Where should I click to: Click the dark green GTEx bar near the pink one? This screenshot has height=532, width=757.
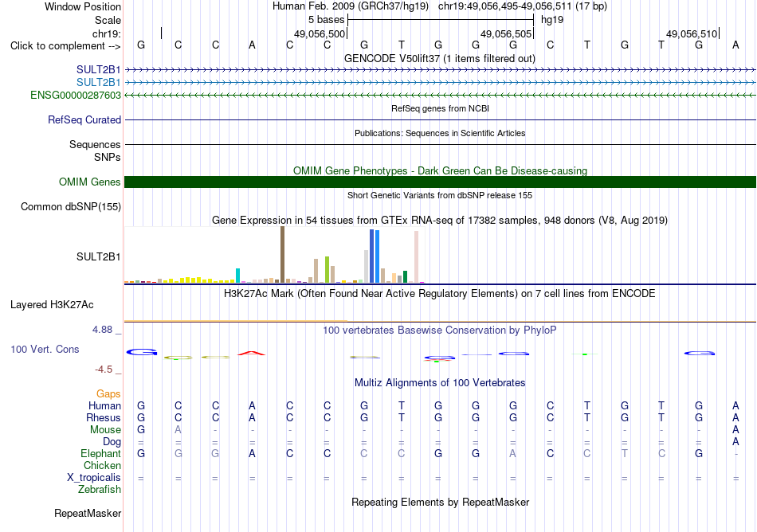(405, 277)
